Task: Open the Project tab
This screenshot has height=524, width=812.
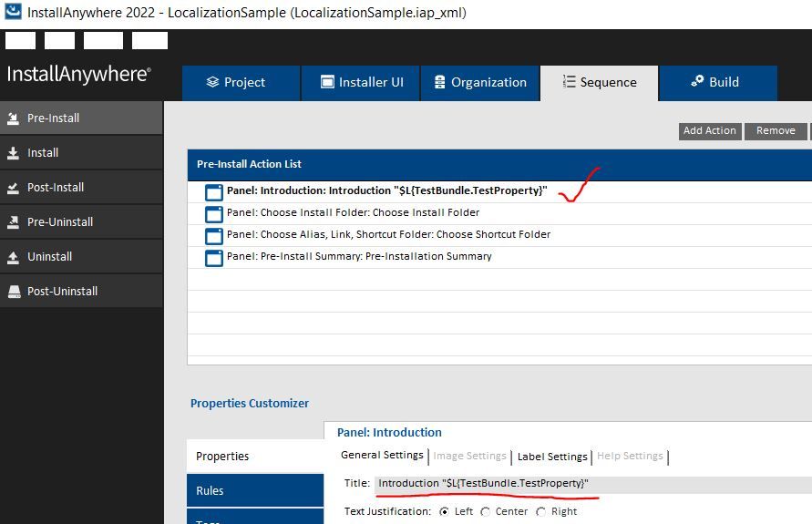Action: (241, 83)
